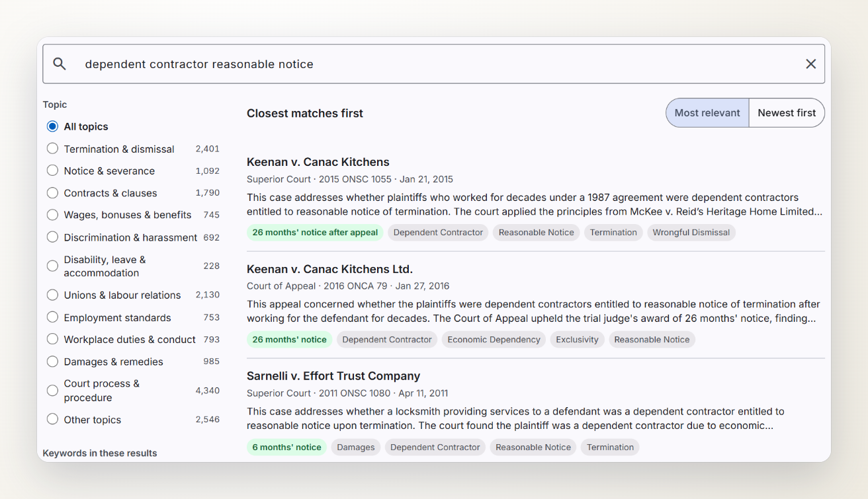Click the 2,401 count beside Termination & dismissal

[x=208, y=149]
